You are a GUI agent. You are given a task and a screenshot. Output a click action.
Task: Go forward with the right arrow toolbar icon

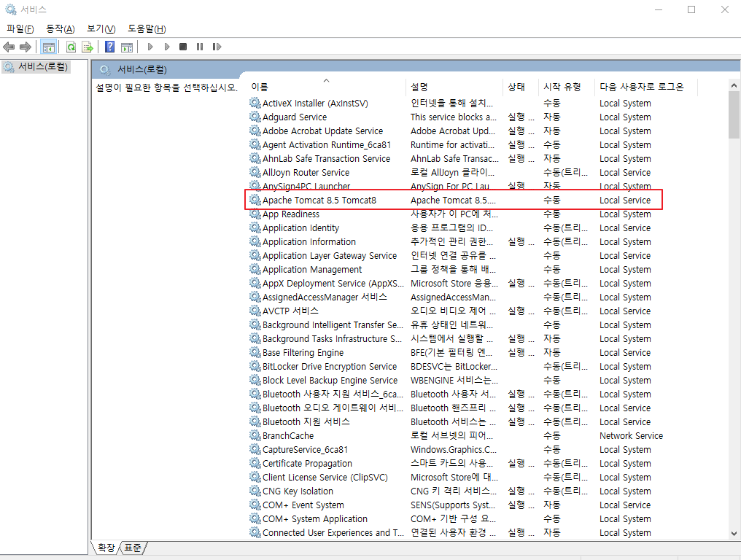(26, 47)
